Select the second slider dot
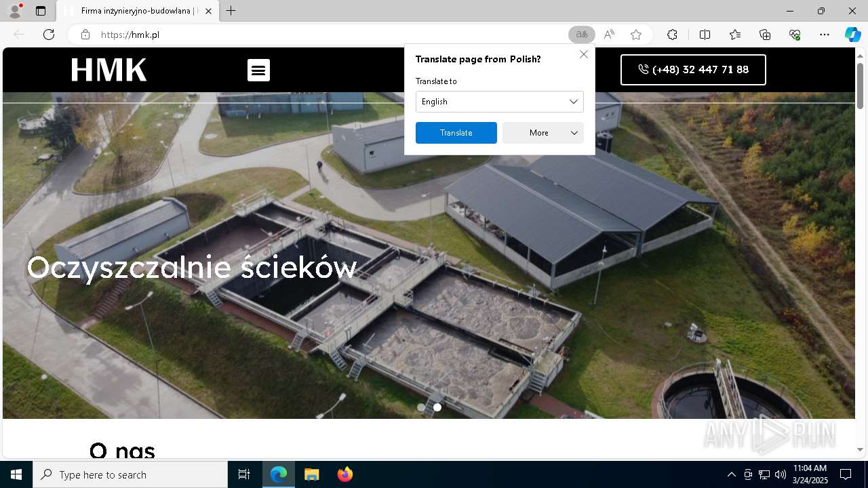Image resolution: width=868 pixels, height=488 pixels. coord(437,407)
